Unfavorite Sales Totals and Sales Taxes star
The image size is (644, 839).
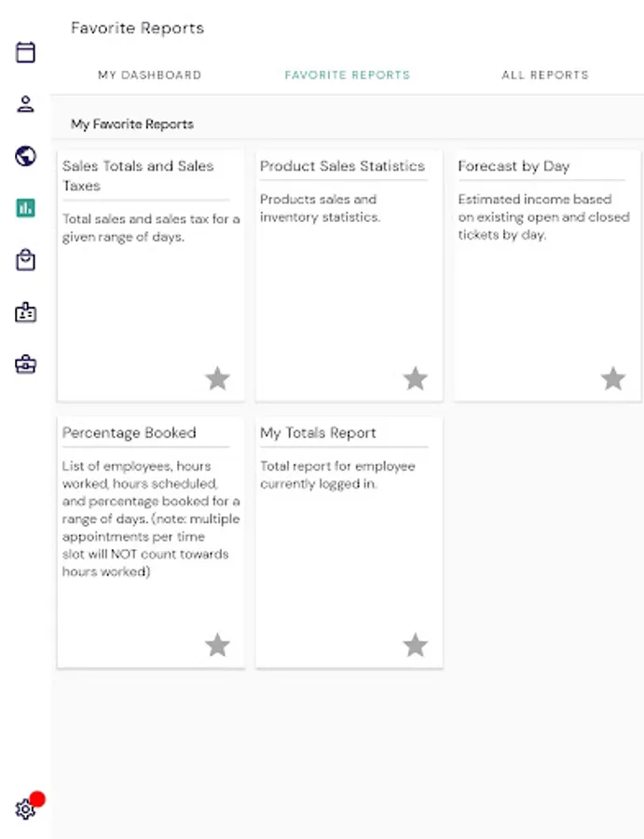[x=218, y=378]
